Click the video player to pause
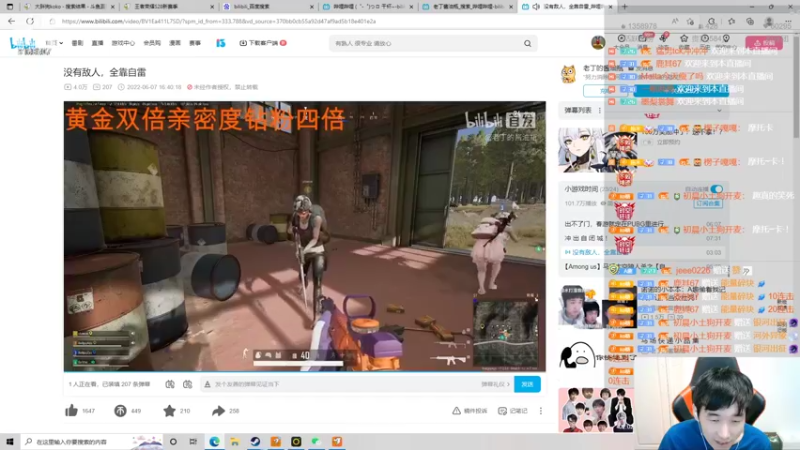The image size is (800, 450). [305, 236]
